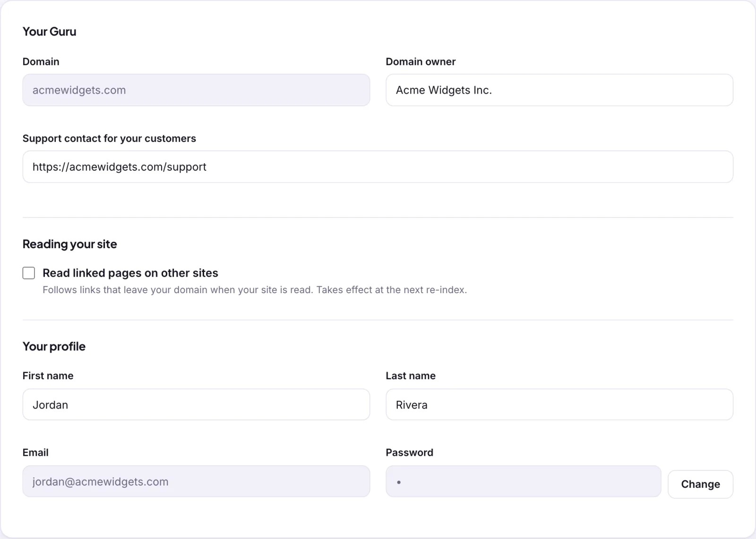Click the Reading your site heading
This screenshot has width=756, height=539.
pyautogui.click(x=70, y=244)
